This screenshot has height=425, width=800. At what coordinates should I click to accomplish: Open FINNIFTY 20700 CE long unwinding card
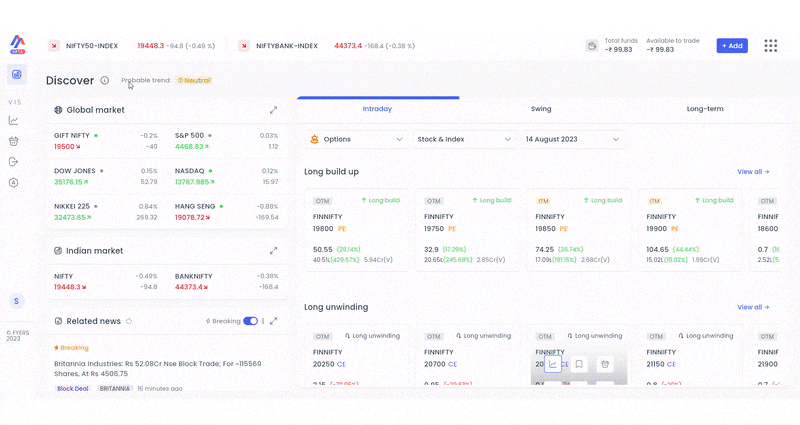(467, 356)
